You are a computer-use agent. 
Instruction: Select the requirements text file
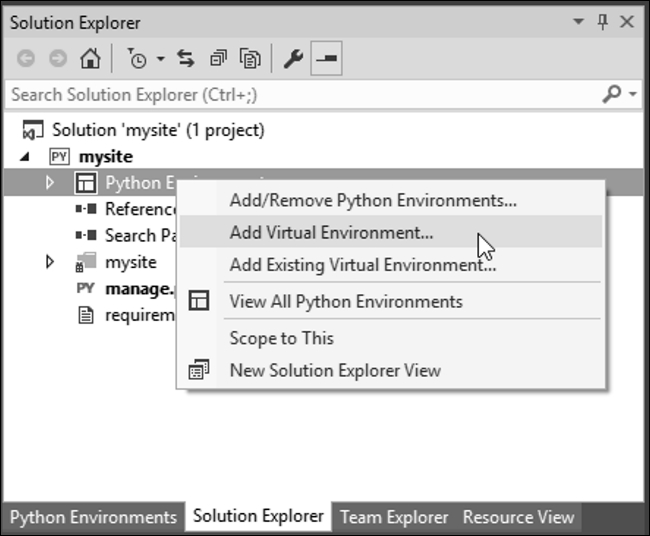pyautogui.click(x=140, y=315)
